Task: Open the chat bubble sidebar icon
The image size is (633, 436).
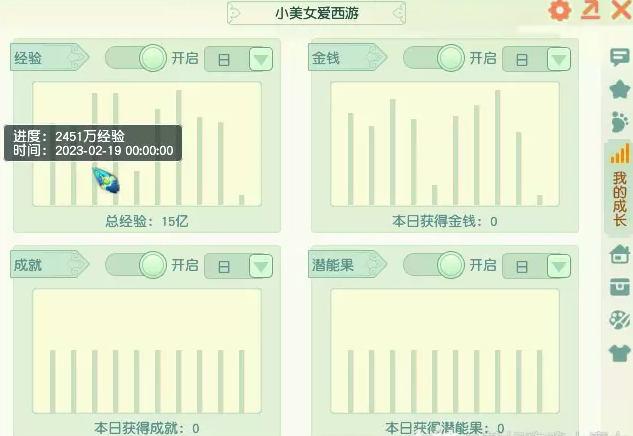Action: [619, 57]
